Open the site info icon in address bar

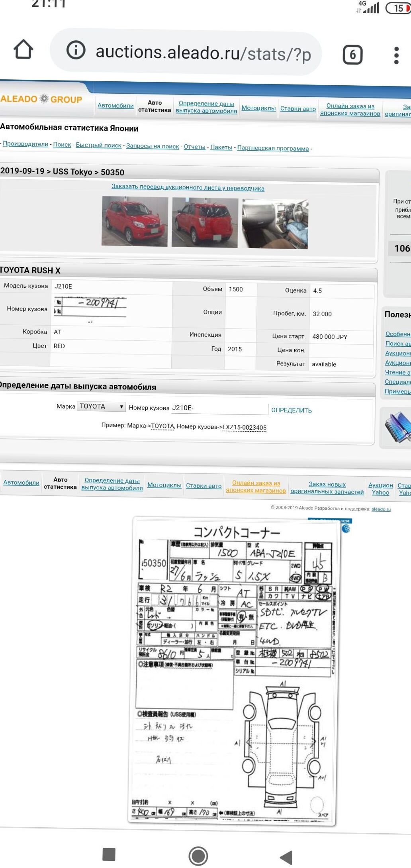coord(76,51)
